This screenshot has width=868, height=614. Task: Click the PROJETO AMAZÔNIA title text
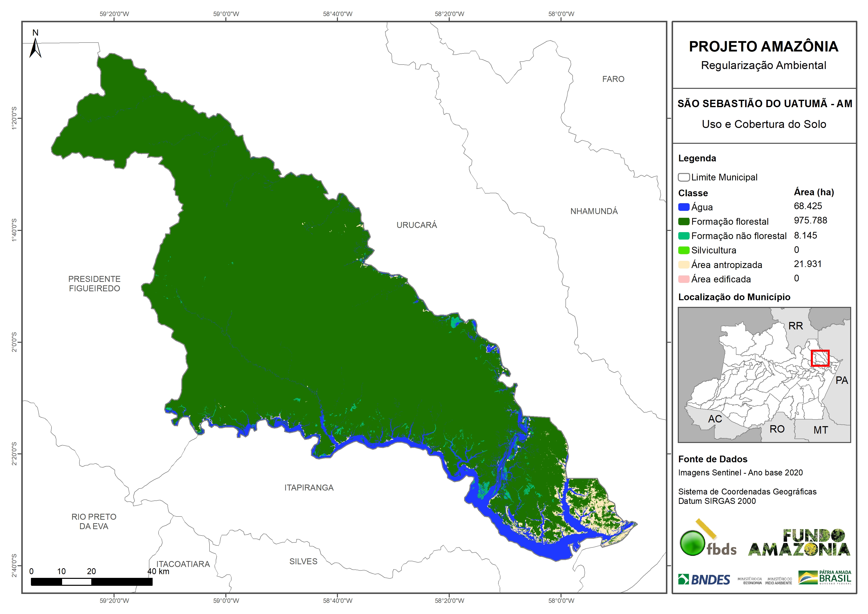(x=764, y=47)
